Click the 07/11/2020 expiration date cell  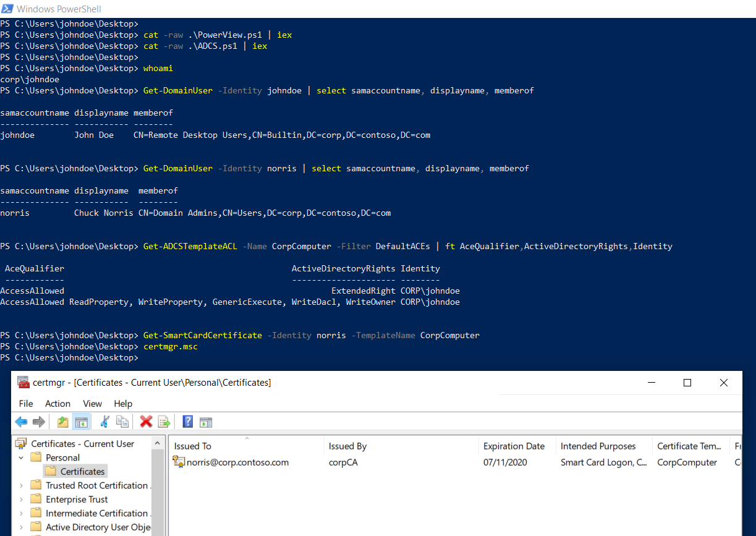505,462
